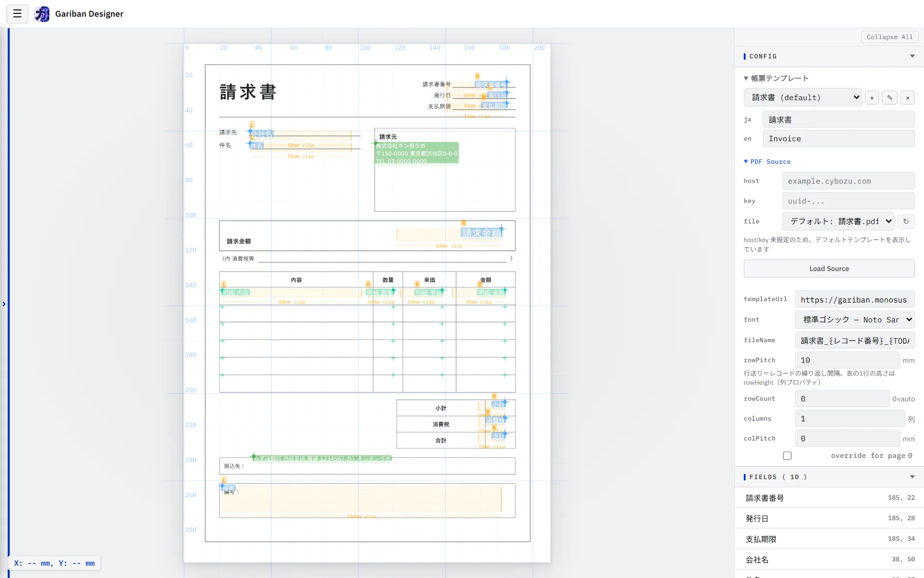
Task: Click the Load Source button
Action: 829,269
